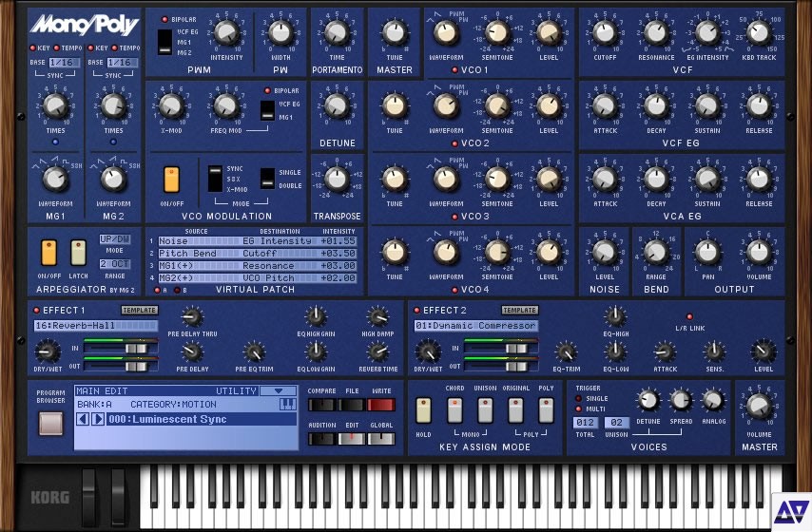Click the VCF EG Intensity knob
The height and width of the screenshot is (532, 812).
(706, 32)
